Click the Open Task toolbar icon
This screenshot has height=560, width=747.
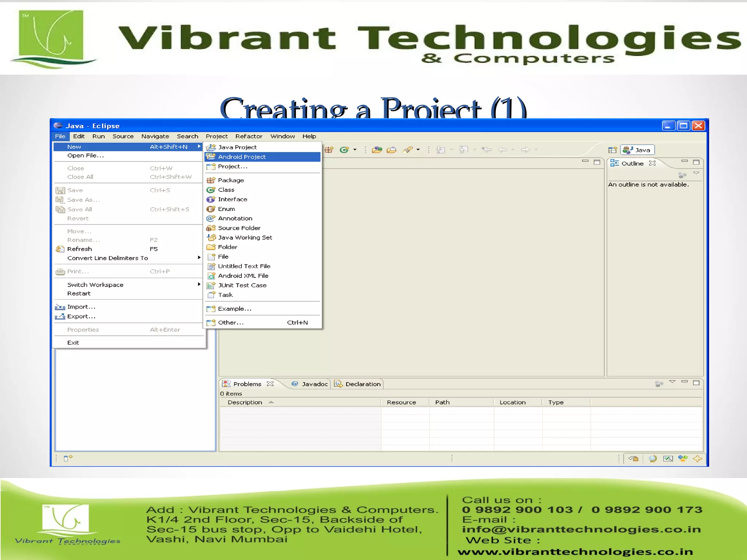(391, 150)
